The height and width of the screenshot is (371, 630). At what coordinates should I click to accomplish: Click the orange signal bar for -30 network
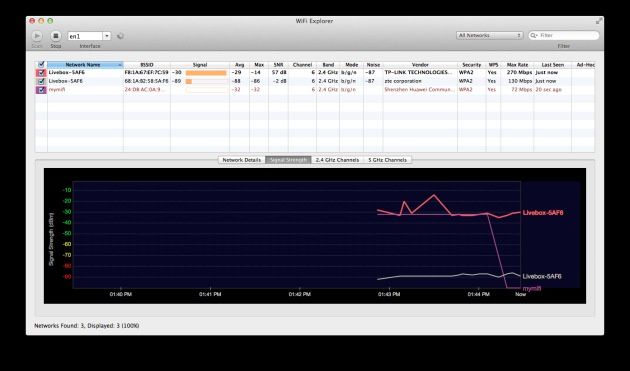[206, 73]
